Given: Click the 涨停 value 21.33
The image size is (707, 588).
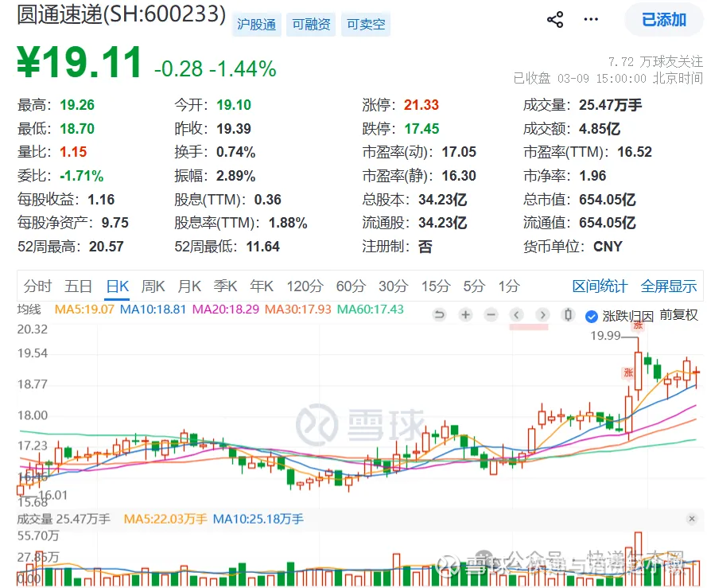Looking at the screenshot, I should tap(421, 105).
